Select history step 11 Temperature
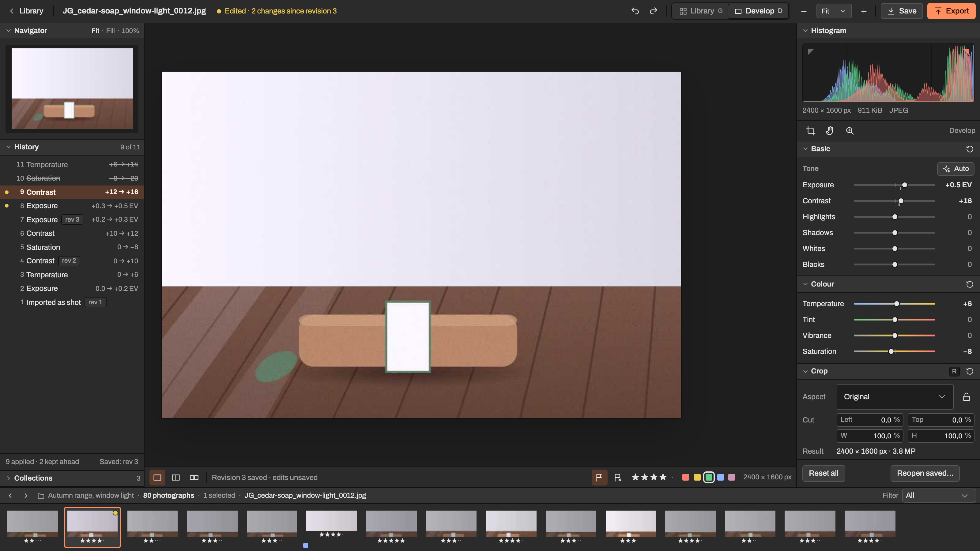This screenshot has width=980, height=551. 72,164
